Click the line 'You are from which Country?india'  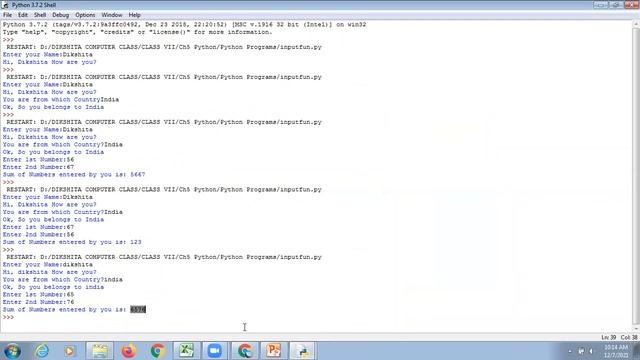(x=62, y=280)
